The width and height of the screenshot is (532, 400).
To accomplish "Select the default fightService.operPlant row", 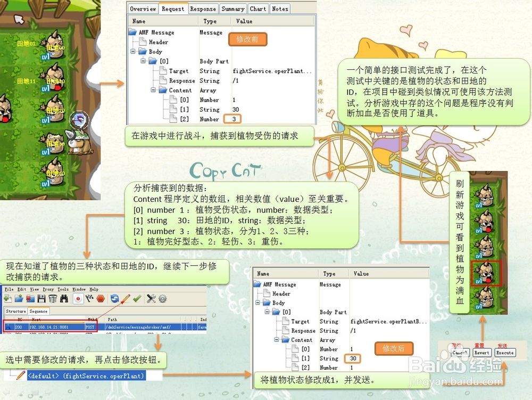I will pyautogui.click(x=86, y=375).
